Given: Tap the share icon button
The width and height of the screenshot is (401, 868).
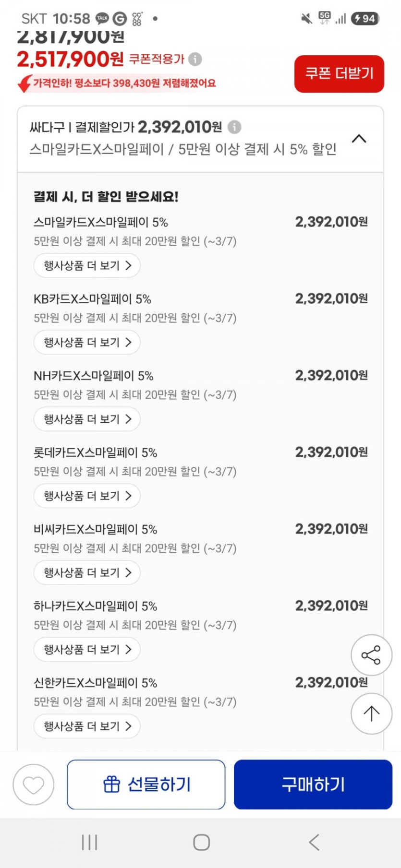Looking at the screenshot, I should pos(371,655).
